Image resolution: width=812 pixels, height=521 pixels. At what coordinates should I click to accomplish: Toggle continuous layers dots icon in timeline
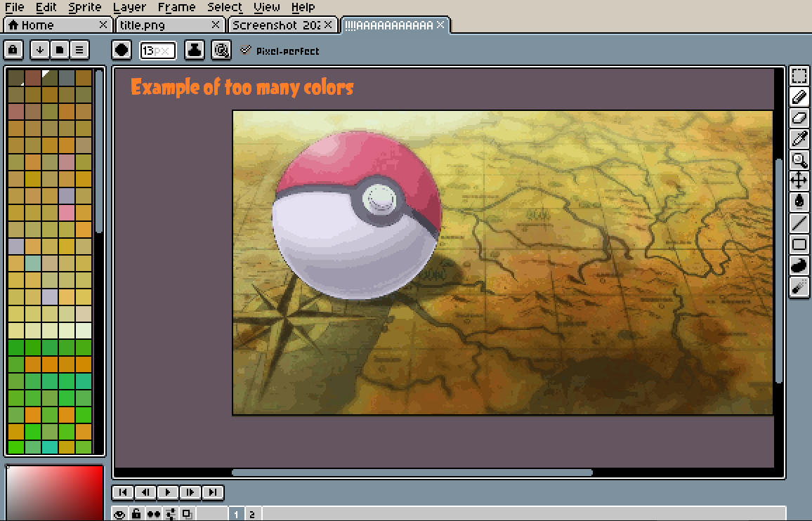(x=153, y=514)
